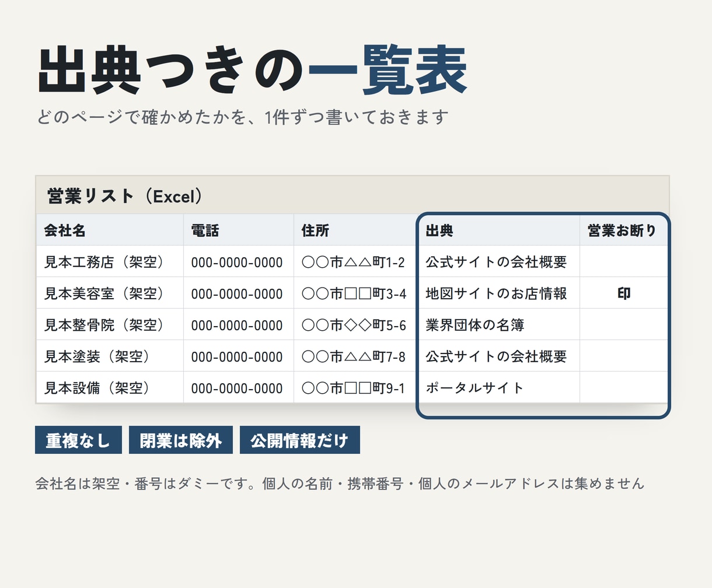This screenshot has height=588, width=712.
Task: Click the address ○○市◇◇町5-6
Action: 354,325
